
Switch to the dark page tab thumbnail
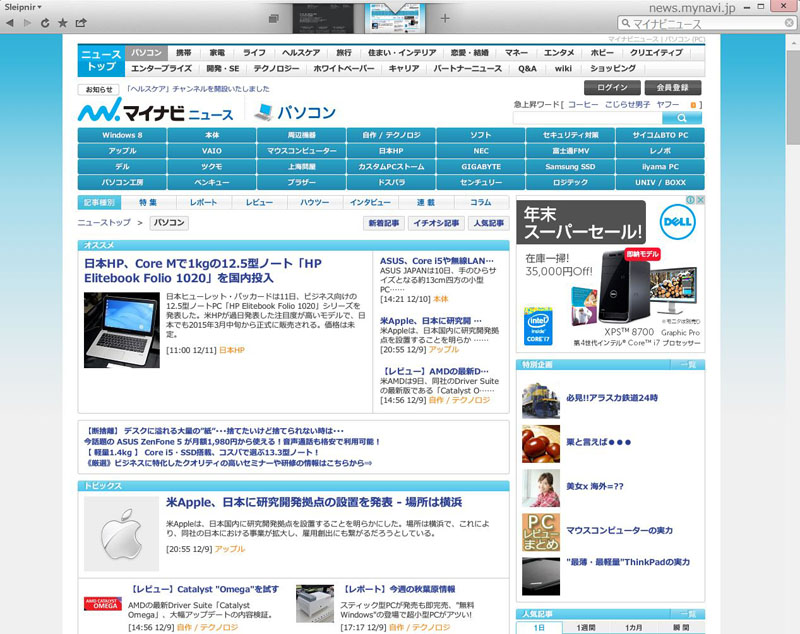pos(323,19)
